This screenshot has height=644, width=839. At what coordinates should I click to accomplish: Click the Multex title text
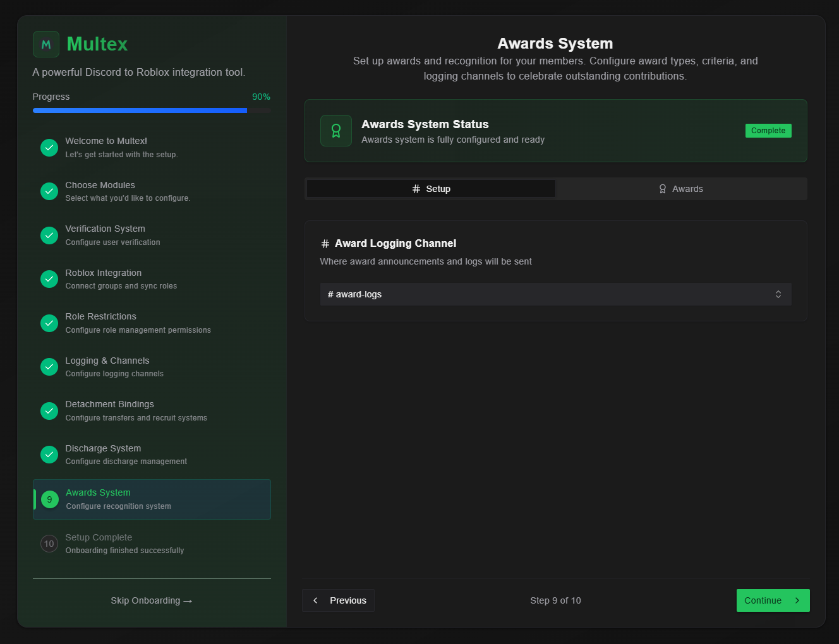[x=97, y=44]
